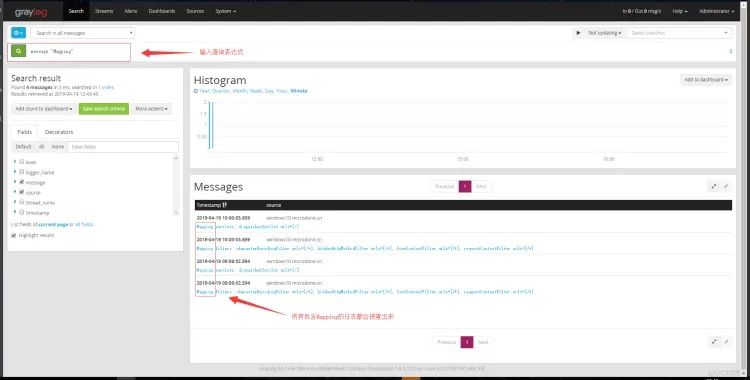Click pencil icon beside the lower pagination
This screenshot has width=750, height=380.
[x=726, y=342]
